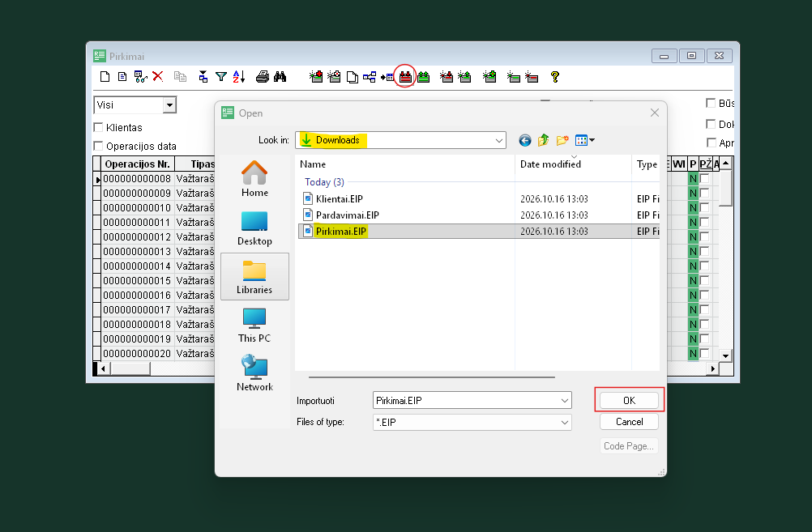Click the Open dialog file list horizontal scrollbar

pos(431,377)
